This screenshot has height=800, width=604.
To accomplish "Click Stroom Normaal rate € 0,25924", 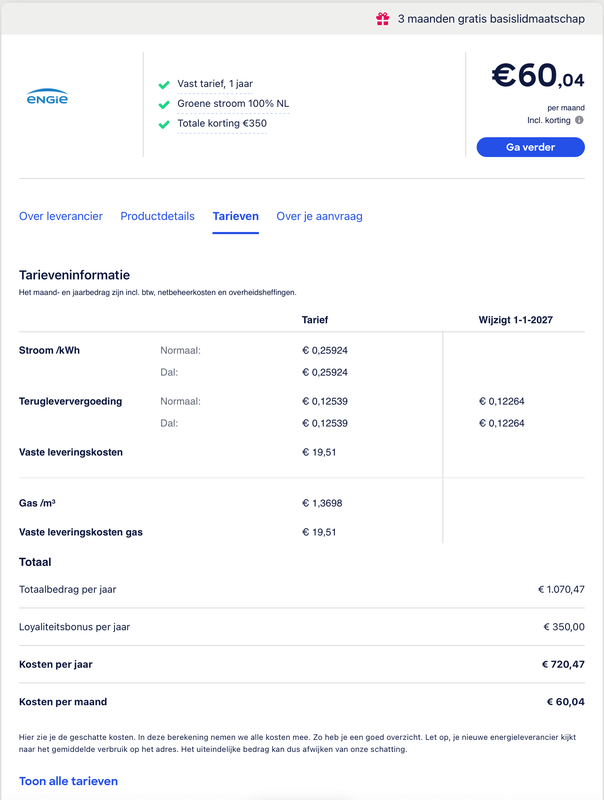I will pyautogui.click(x=325, y=351).
